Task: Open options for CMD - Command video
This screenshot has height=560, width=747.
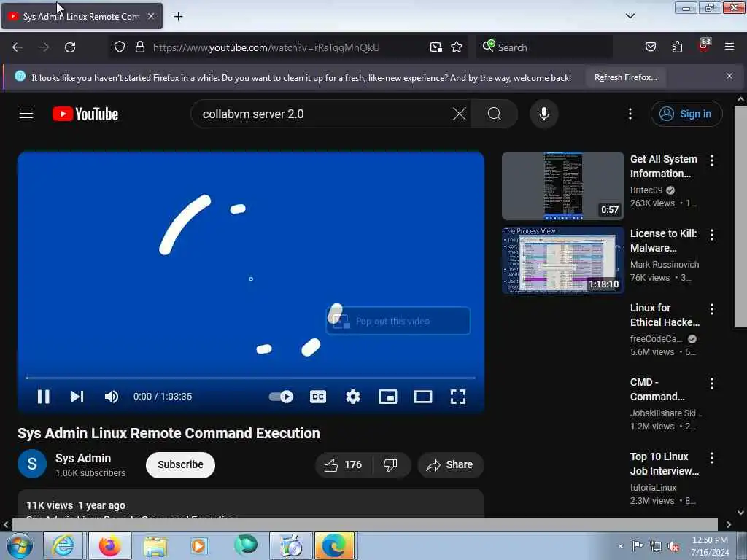Action: pyautogui.click(x=712, y=384)
